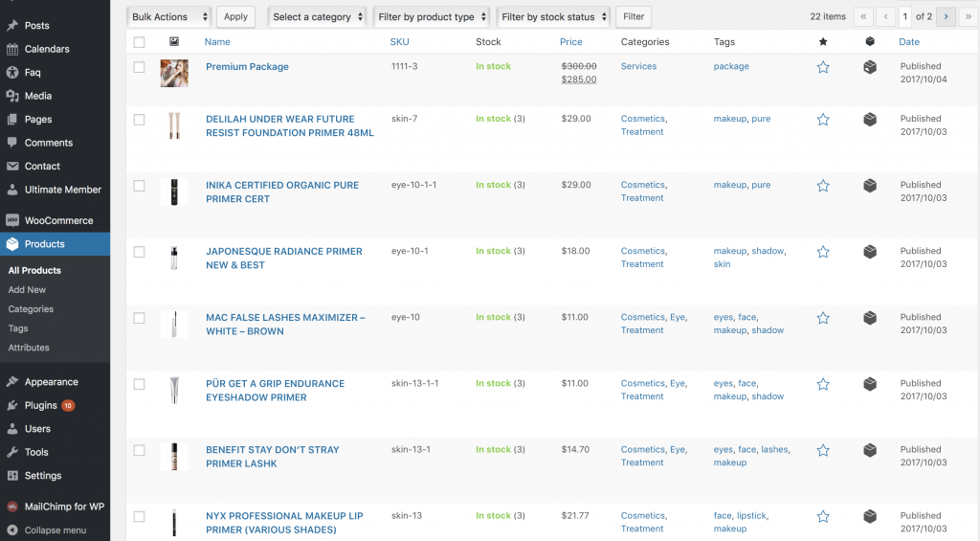Click the package tag link
Image resolution: width=980 pixels, height=541 pixels.
(731, 66)
